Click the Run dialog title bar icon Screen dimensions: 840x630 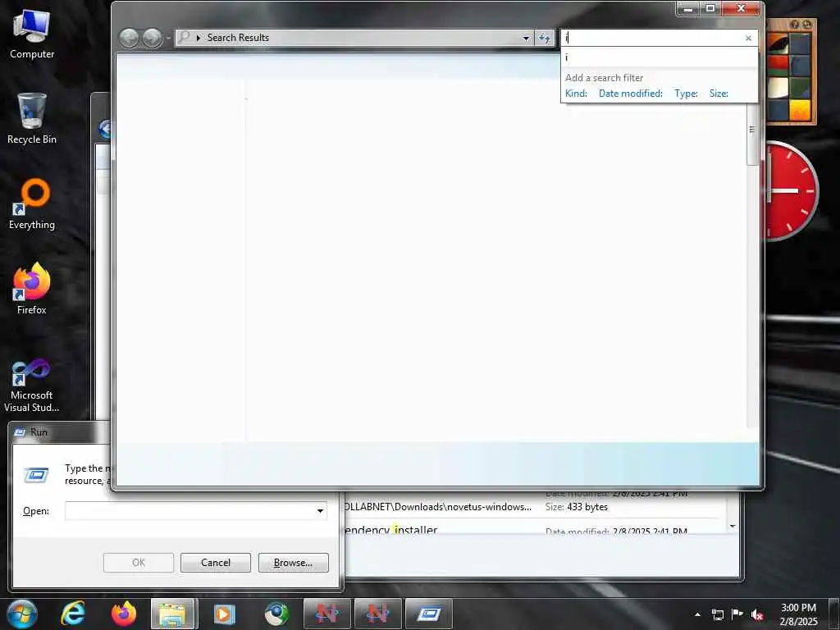click(20, 431)
